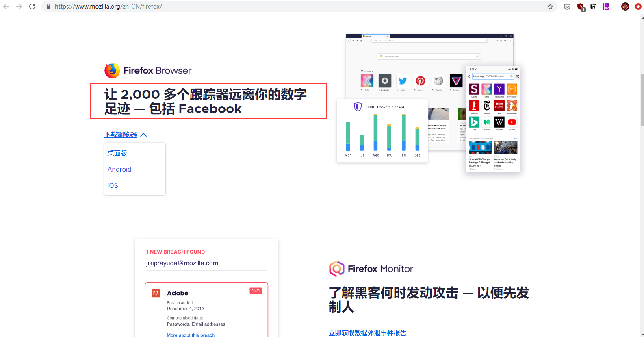Image resolution: width=644 pixels, height=337 pixels.
Task: Click the browser forward arrow
Action: click(19, 7)
